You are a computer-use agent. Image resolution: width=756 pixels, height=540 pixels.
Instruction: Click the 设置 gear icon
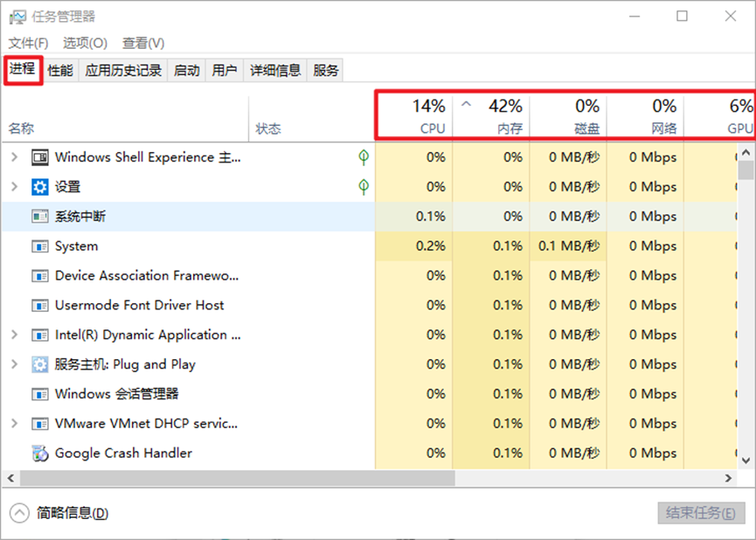tap(40, 187)
